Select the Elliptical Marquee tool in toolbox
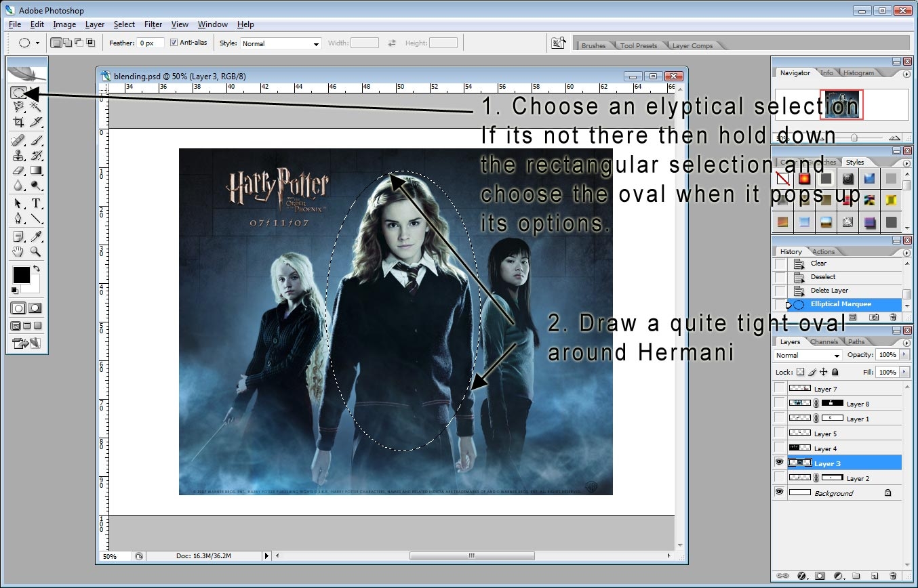918x588 pixels. pyautogui.click(x=18, y=92)
